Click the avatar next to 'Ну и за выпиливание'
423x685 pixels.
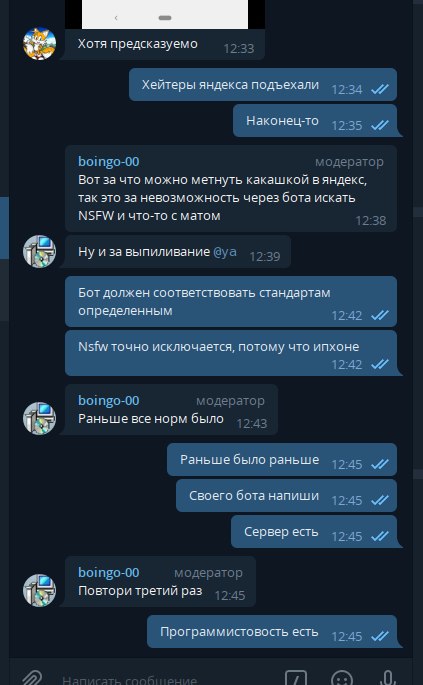pyautogui.click(x=39, y=251)
